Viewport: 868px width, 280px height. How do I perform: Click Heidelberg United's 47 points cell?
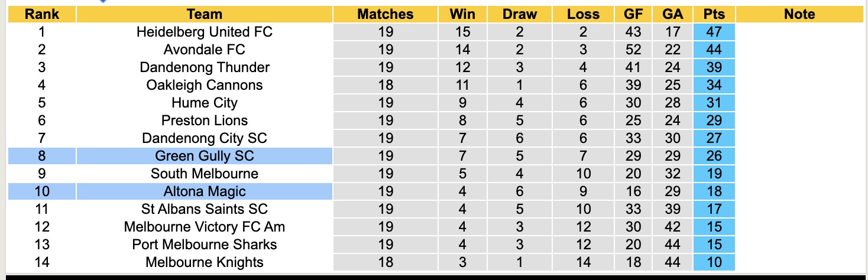click(x=714, y=32)
